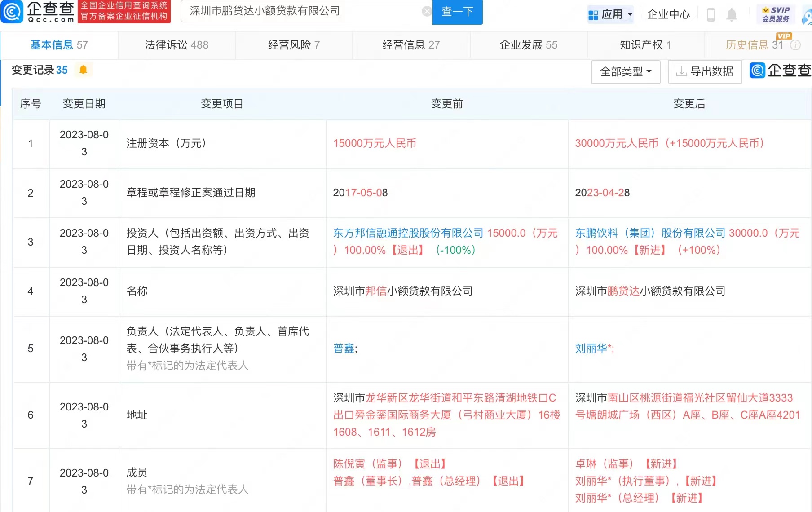This screenshot has height=512, width=812.
Task: Open 企业中心 link
Action: click(x=668, y=15)
